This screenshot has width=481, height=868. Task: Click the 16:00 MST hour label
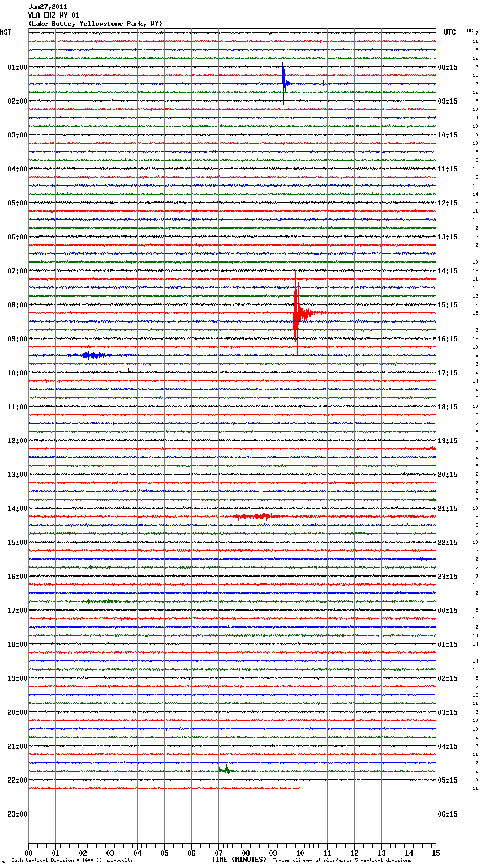[x=18, y=577]
